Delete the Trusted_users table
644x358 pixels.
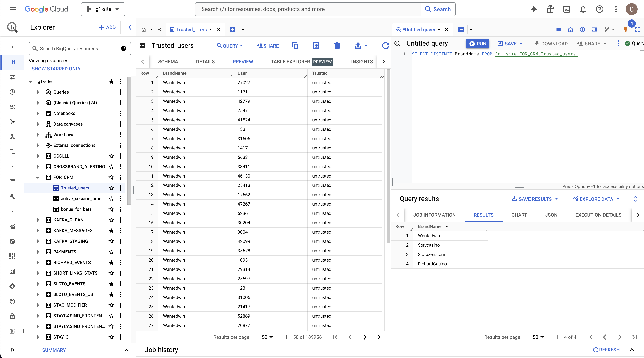[337, 46]
